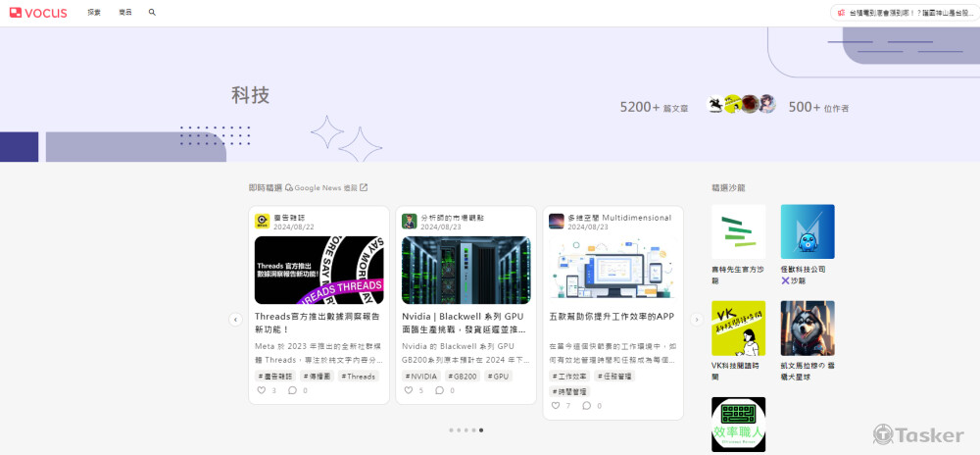This screenshot has width=980, height=455.
Task: Click the author avatars group in banner
Action: tap(741, 104)
